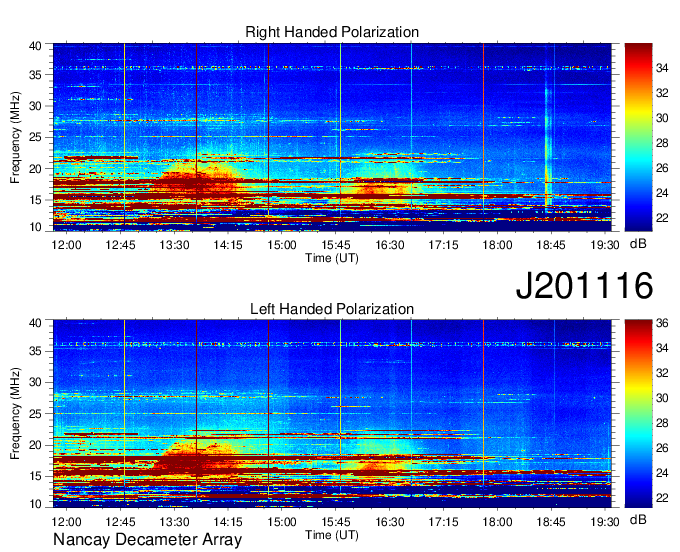Image resolution: width=680 pixels, height=552 pixels.
Task: Click the color scale bar beside Left Handed plot
Action: click(x=638, y=414)
